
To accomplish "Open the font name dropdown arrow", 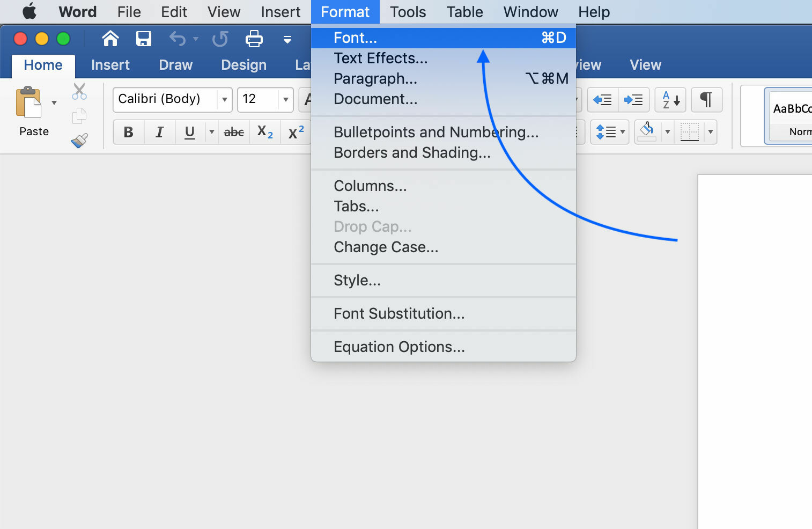I will click(225, 100).
